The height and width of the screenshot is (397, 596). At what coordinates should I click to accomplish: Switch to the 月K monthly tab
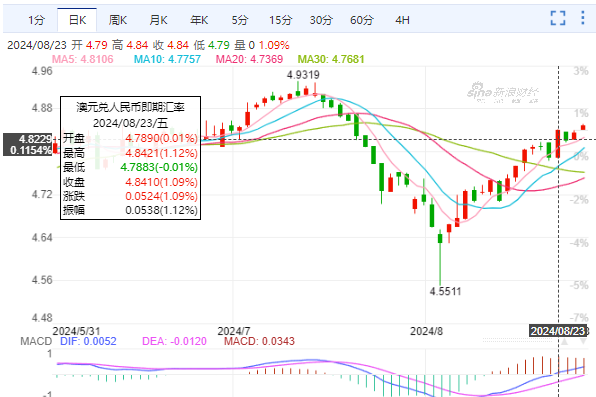159,20
